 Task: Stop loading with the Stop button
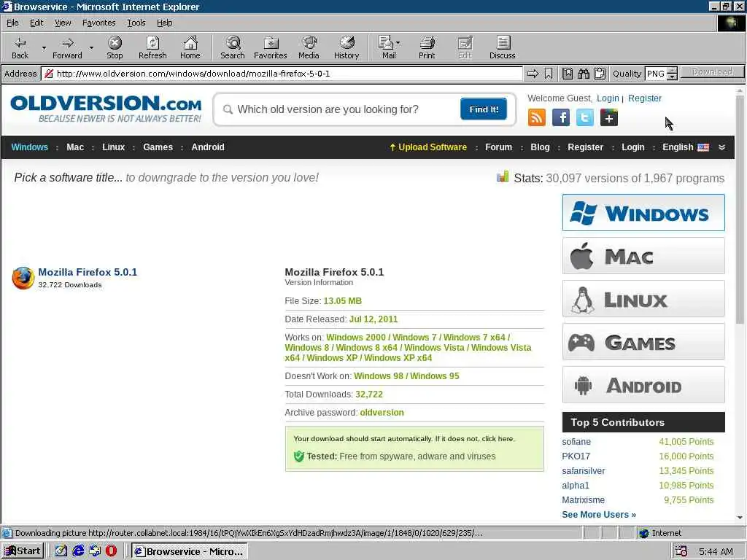[x=115, y=47]
